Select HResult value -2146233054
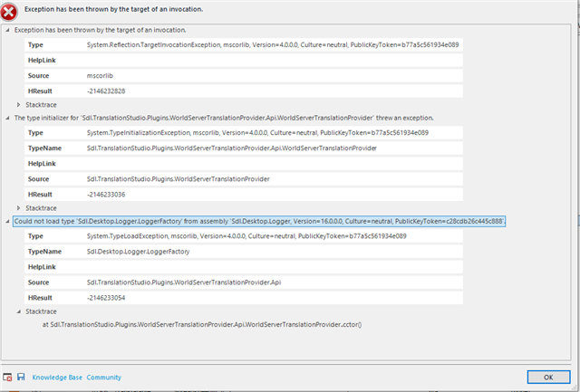 [x=106, y=298]
